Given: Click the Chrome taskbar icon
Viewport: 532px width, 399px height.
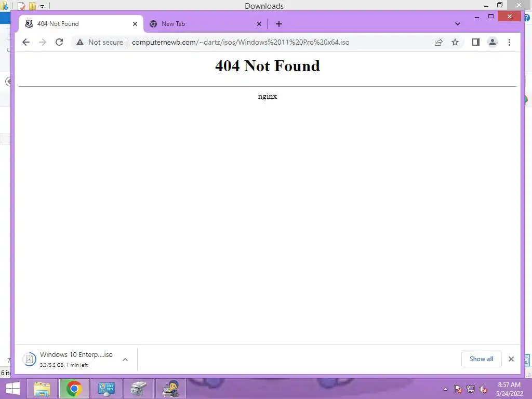Looking at the screenshot, I should [x=74, y=389].
